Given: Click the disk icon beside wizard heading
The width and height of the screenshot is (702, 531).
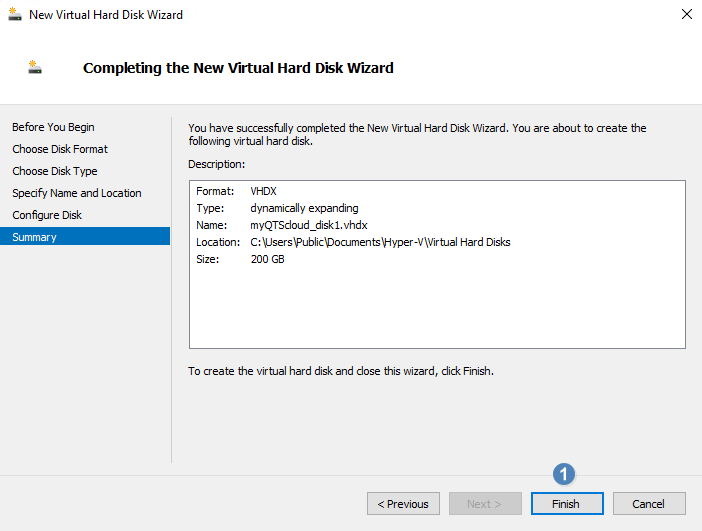Looking at the screenshot, I should pyautogui.click(x=35, y=67).
